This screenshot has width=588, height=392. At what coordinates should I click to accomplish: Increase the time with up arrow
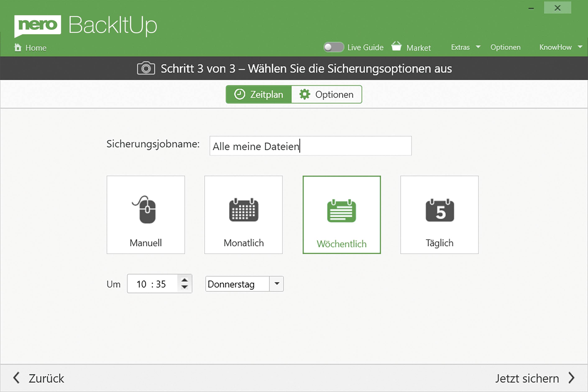[185, 280]
